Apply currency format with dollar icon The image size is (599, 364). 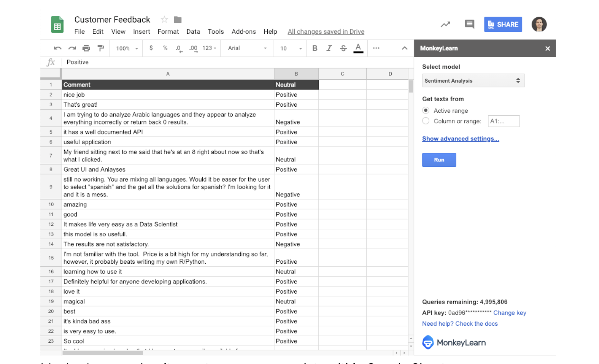click(151, 48)
